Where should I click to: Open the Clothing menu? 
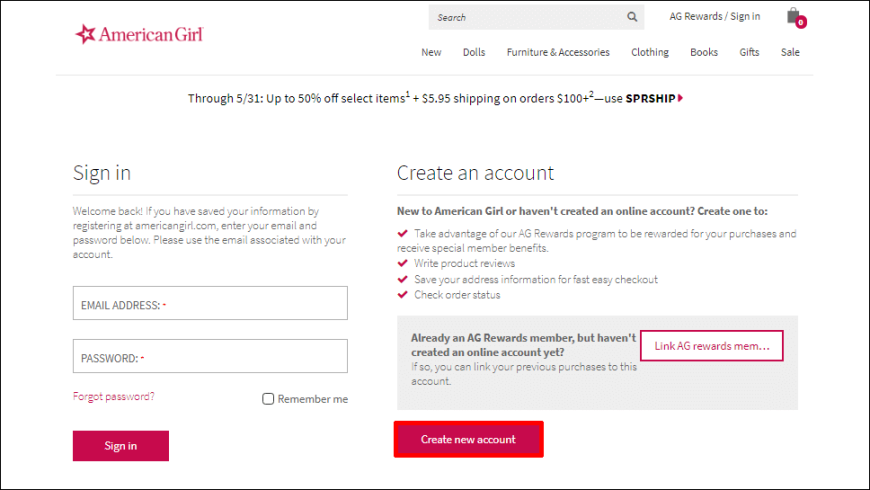pos(650,52)
